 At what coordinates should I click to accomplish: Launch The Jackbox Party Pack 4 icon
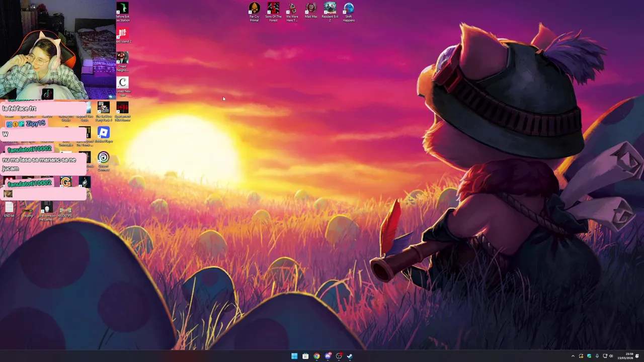(103, 112)
